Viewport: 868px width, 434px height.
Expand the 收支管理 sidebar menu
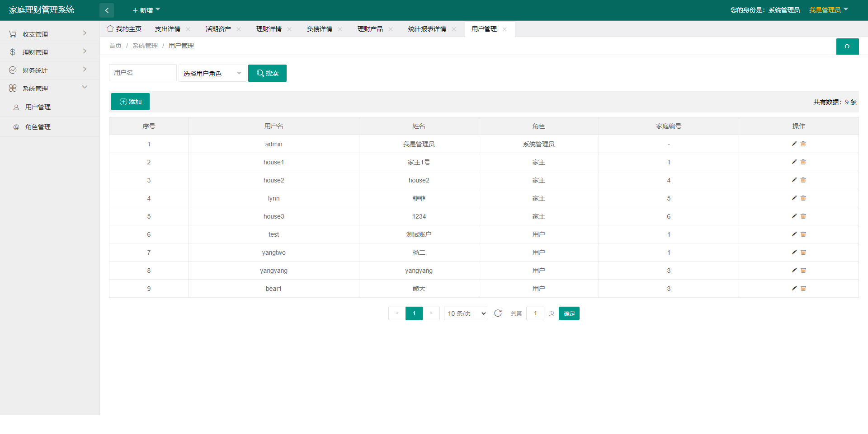coord(49,34)
